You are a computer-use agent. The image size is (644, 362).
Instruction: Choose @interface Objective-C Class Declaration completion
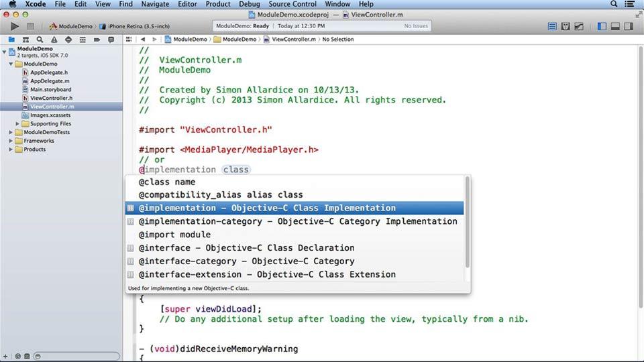pos(294,248)
